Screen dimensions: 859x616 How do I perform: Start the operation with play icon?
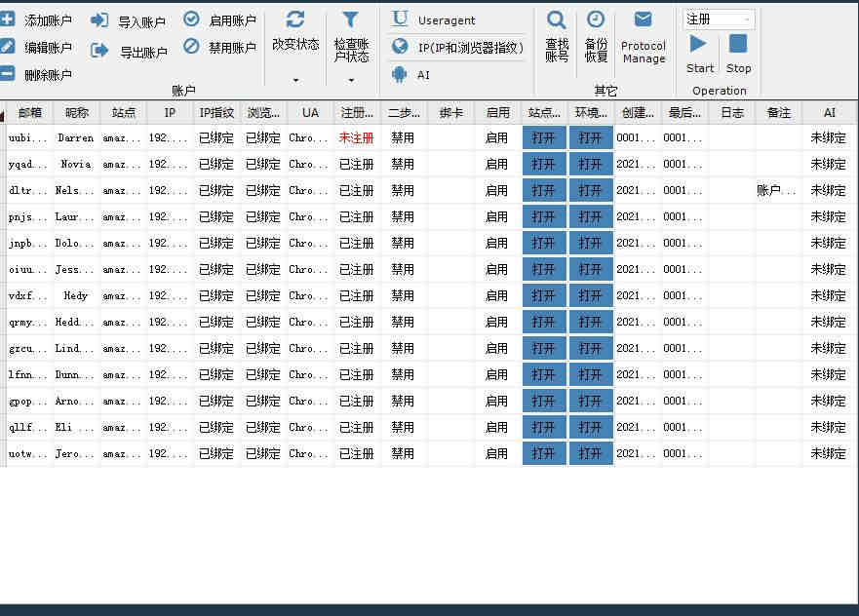[698, 44]
